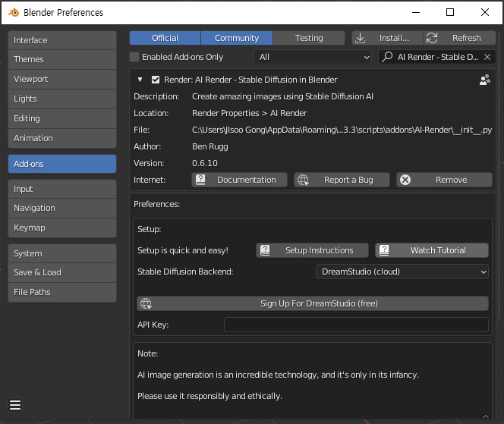Open the Navigation preferences section

[x=62, y=208]
